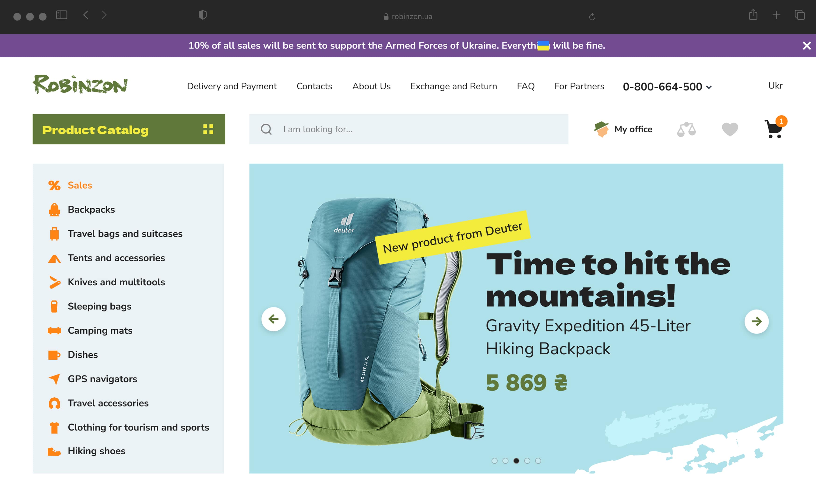Image resolution: width=816 pixels, height=504 pixels.
Task: Open the wishlist heart icon
Action: pyautogui.click(x=730, y=129)
